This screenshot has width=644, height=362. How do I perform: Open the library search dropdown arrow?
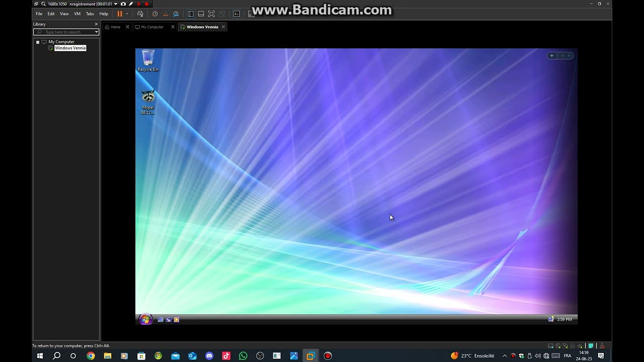[96, 32]
